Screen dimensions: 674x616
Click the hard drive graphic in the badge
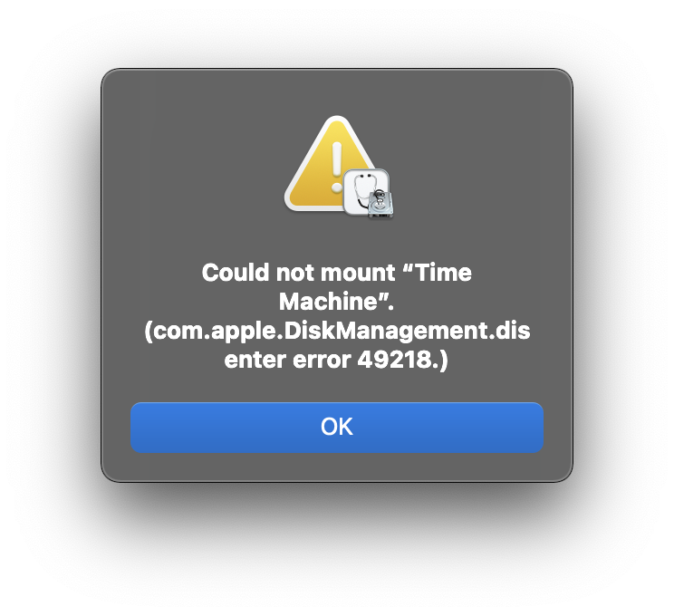(380, 204)
